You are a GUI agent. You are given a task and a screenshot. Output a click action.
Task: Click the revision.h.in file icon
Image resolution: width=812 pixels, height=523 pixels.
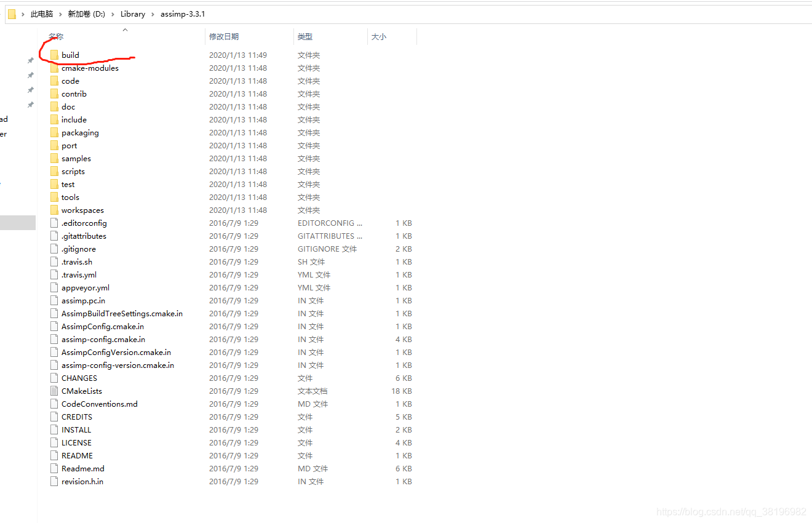coord(54,481)
